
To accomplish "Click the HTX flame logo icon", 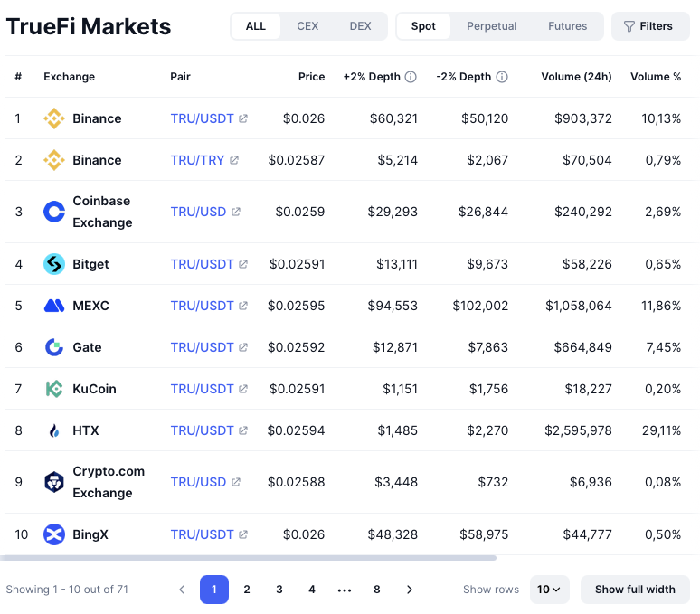I will tap(54, 430).
